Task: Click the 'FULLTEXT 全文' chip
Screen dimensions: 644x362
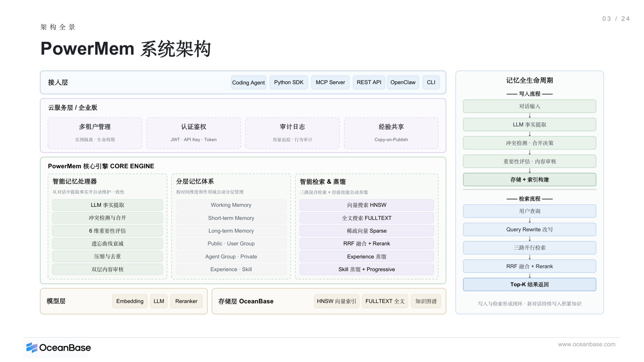Action: pyautogui.click(x=385, y=301)
